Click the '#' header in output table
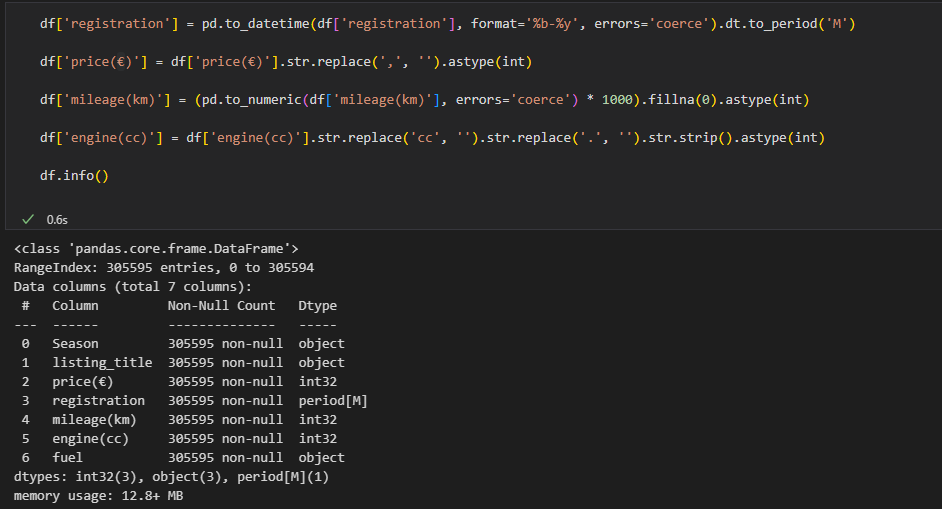The width and height of the screenshot is (942, 509). [25, 305]
